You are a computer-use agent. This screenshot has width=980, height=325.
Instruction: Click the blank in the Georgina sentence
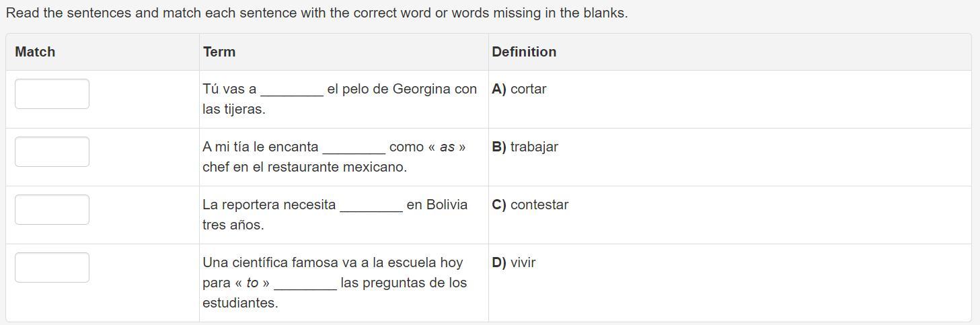pyautogui.click(x=292, y=90)
